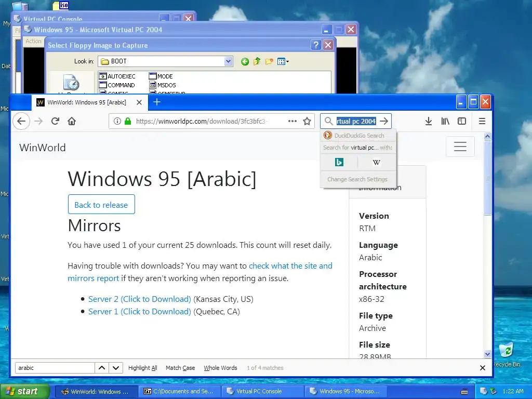The image size is (532, 399).
Task: Open the Firefox home page icon
Action: [72, 121]
